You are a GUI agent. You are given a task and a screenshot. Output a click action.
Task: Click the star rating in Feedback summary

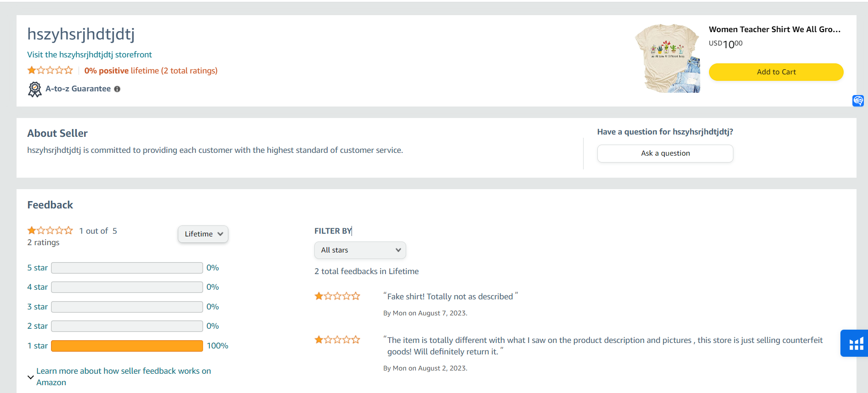coord(50,230)
